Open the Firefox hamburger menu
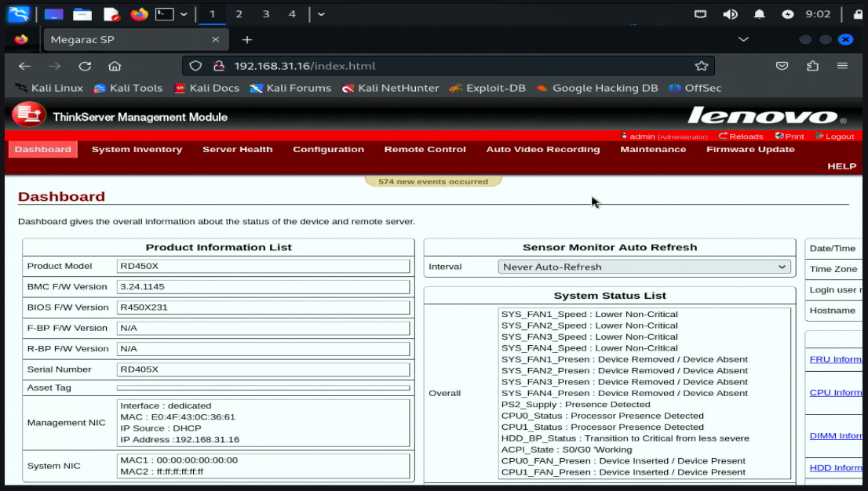The height and width of the screenshot is (491, 868). click(843, 66)
